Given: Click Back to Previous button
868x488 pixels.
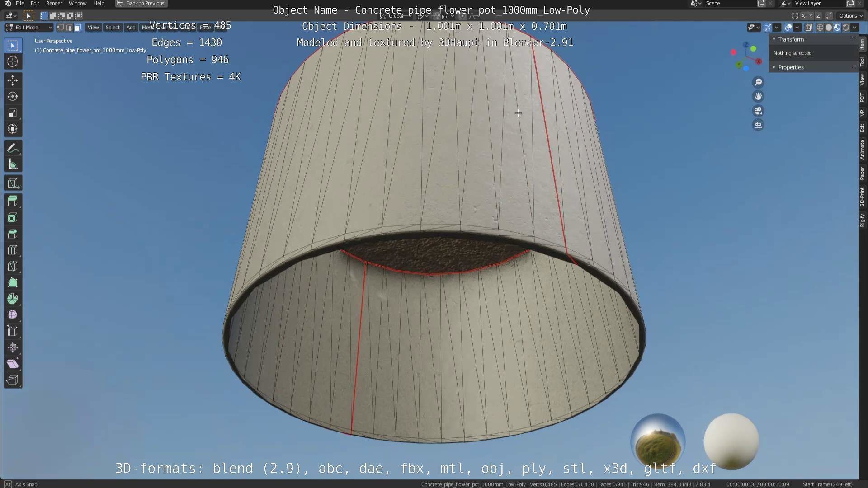Looking at the screenshot, I should pyautogui.click(x=141, y=3).
